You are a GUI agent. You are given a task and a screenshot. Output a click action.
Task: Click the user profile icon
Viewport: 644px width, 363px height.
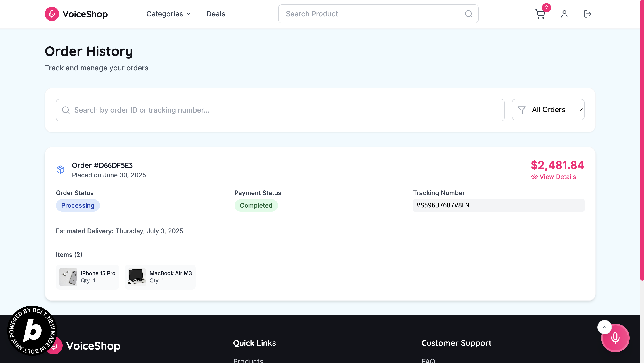pos(564,14)
